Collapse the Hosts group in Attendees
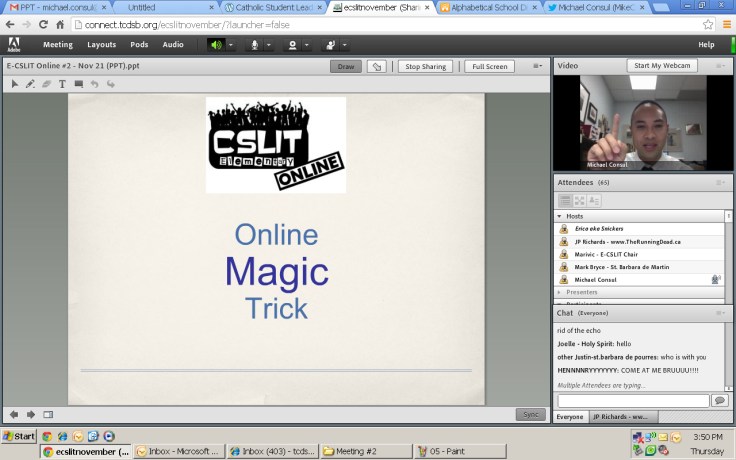Screen dimensions: 736x460 [559, 216]
